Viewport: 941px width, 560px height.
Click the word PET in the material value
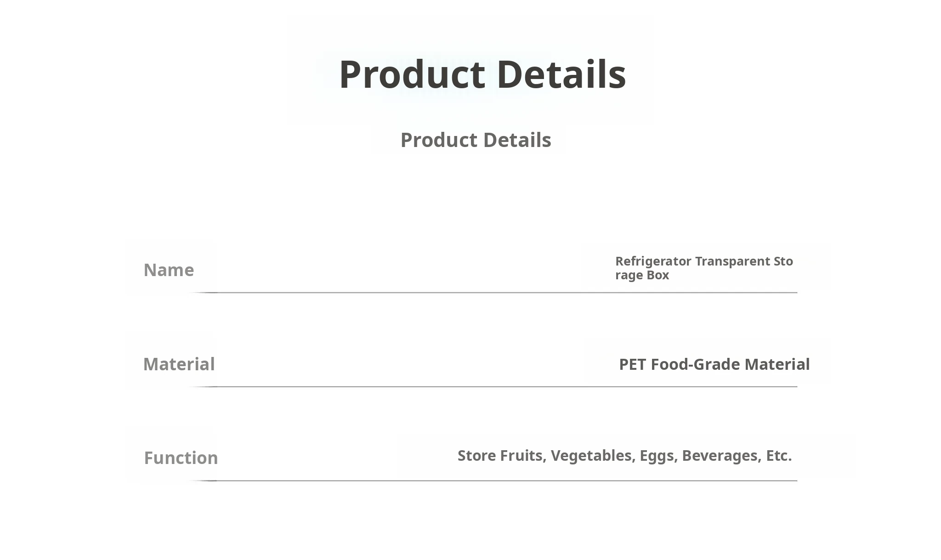point(633,364)
